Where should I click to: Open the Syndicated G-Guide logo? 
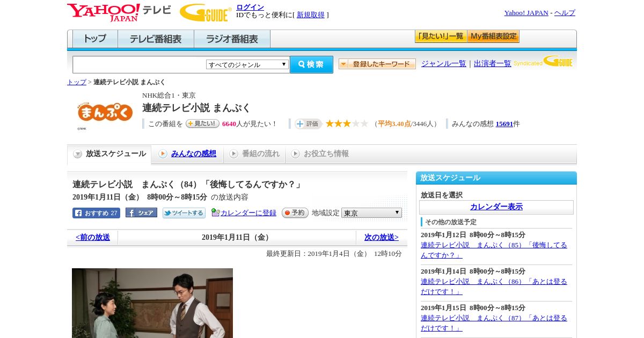[x=543, y=61]
